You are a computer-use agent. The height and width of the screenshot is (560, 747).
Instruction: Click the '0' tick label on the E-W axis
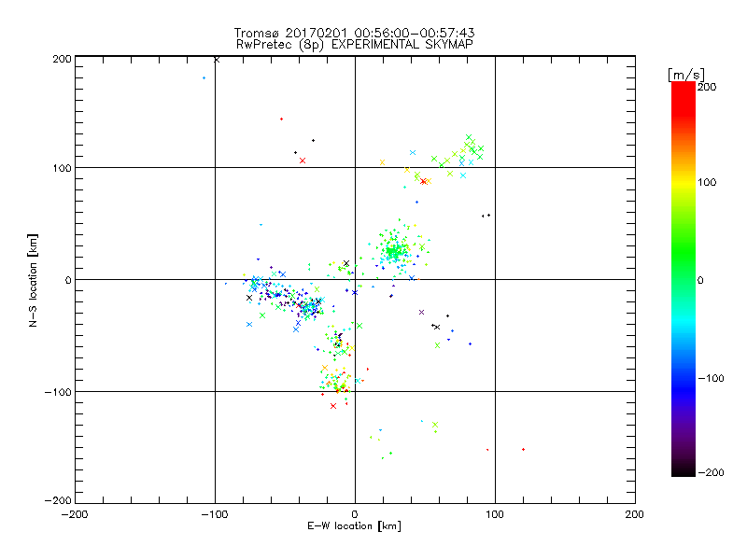tap(355, 515)
